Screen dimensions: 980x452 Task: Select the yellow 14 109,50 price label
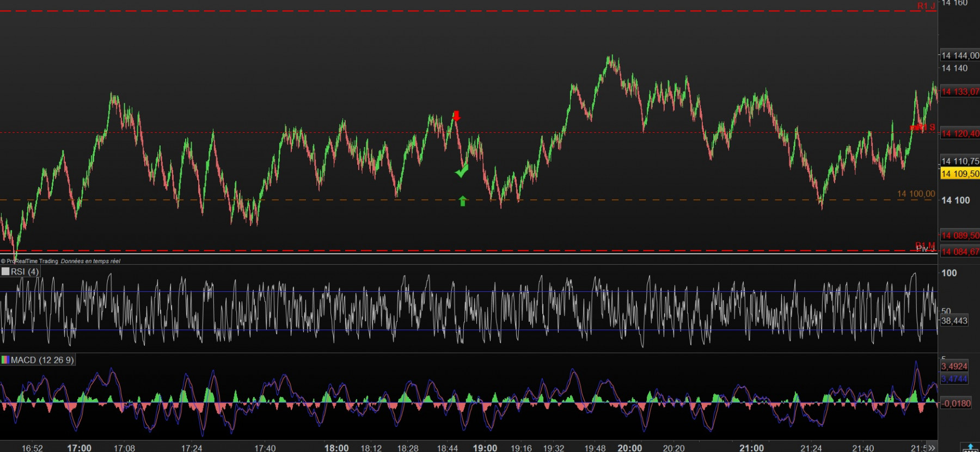click(x=960, y=174)
